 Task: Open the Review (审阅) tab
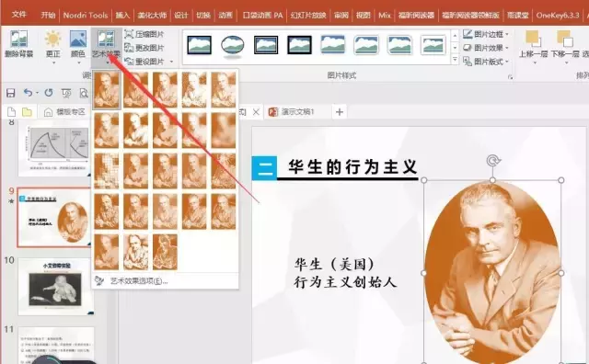point(341,15)
